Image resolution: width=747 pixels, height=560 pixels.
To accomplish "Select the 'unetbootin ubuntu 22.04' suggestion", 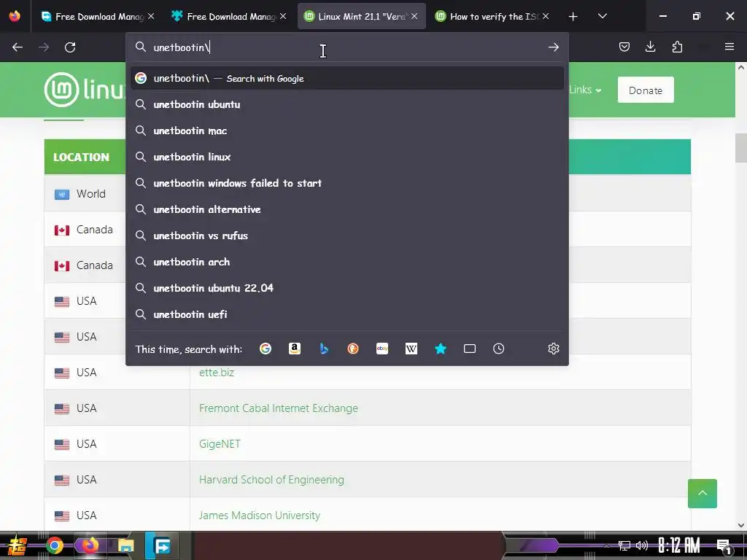I will coord(347,287).
